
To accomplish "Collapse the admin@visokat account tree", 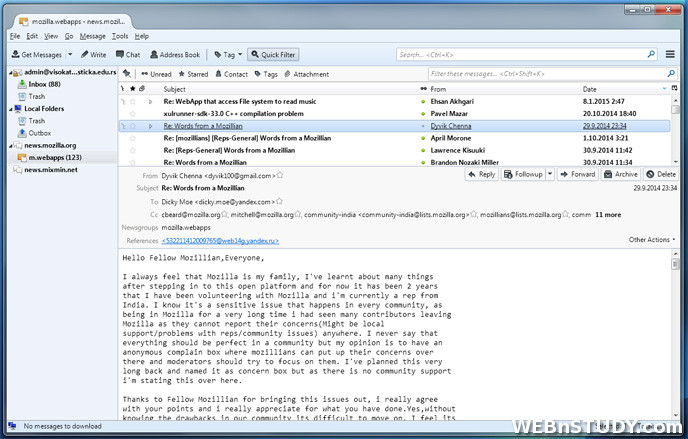I will point(10,72).
